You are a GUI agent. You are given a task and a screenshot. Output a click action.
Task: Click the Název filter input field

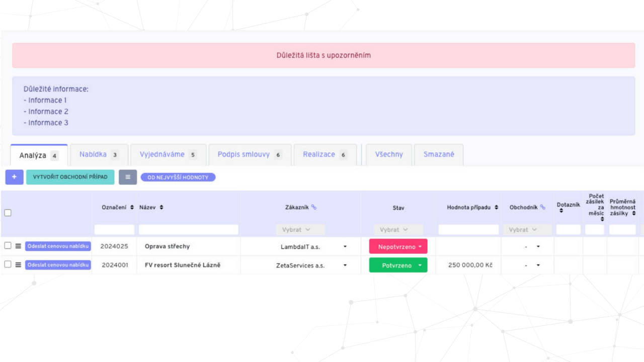pyautogui.click(x=188, y=230)
